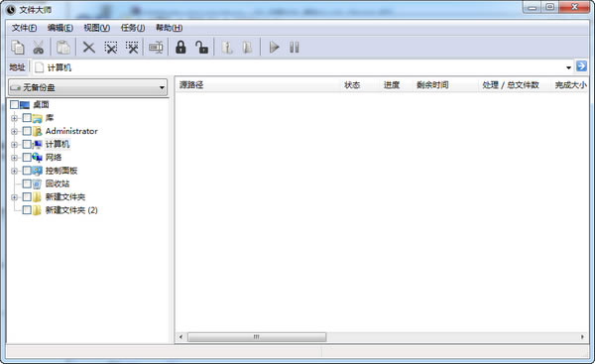
Task: Open the 帮助(H) menu
Action: pyautogui.click(x=169, y=28)
